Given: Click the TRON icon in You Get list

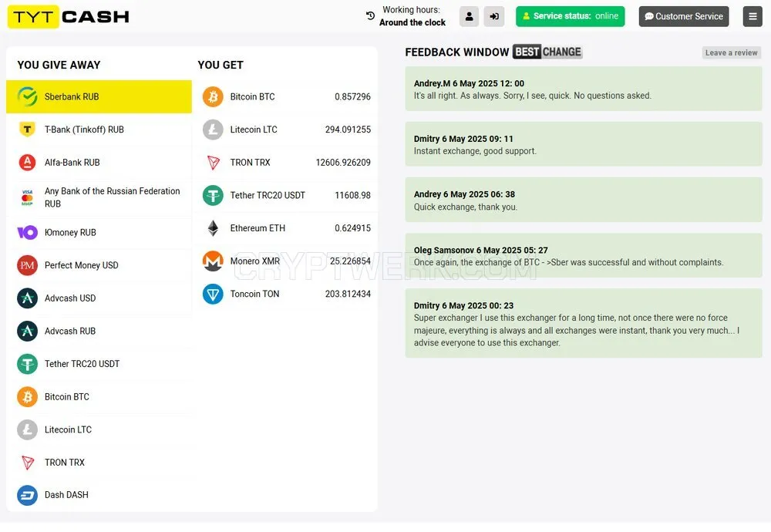Looking at the screenshot, I should (213, 162).
